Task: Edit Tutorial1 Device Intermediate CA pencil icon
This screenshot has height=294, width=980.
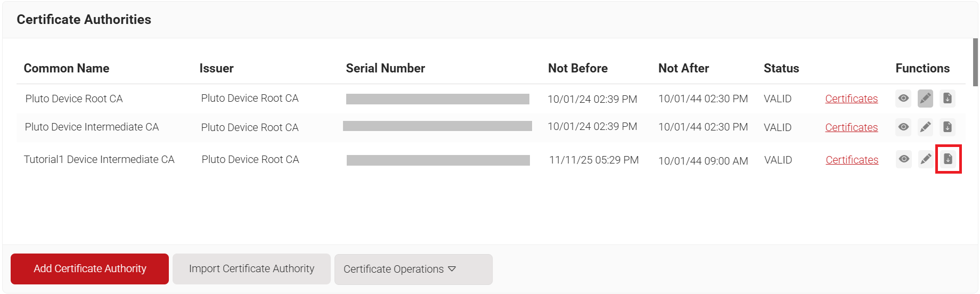Action: (926, 159)
